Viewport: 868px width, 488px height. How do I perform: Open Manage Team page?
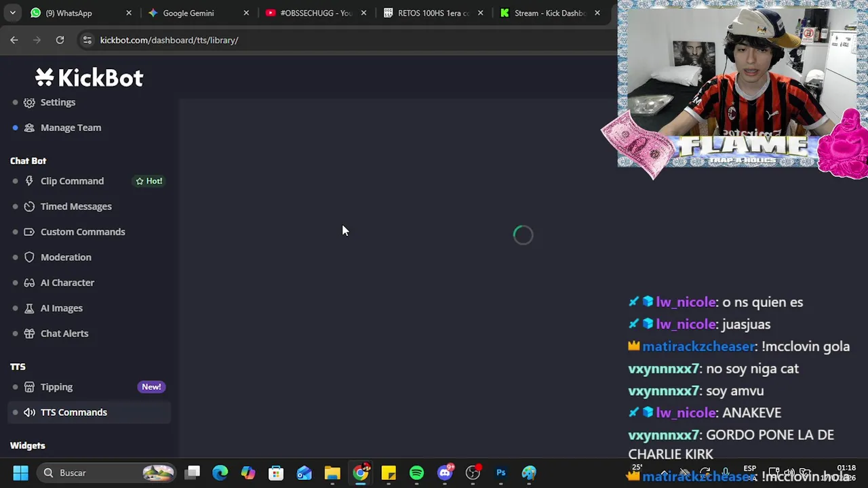pyautogui.click(x=71, y=127)
